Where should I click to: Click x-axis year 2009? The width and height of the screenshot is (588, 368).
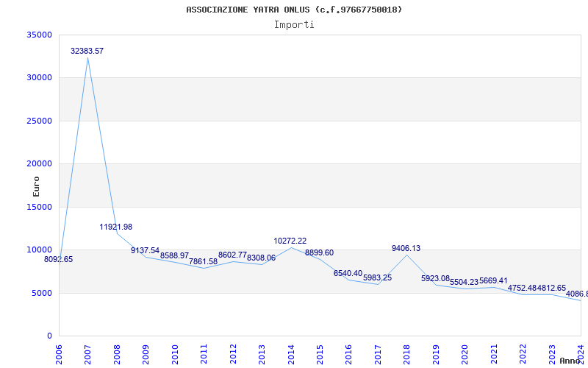click(x=146, y=354)
